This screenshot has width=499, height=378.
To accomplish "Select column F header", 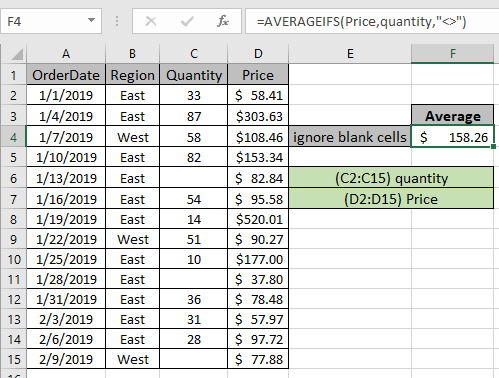I will point(452,54).
